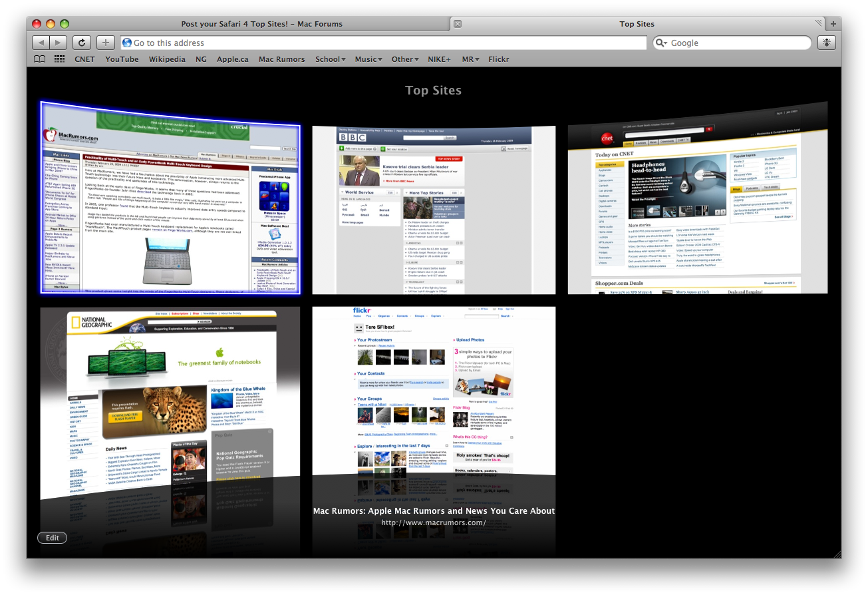This screenshot has width=868, height=595.
Task: Open the bug report button in toolbar
Action: coord(827,43)
